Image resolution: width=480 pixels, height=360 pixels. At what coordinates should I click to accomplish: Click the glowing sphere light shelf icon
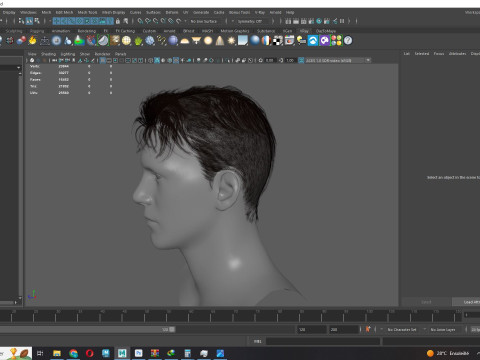(x=208, y=41)
